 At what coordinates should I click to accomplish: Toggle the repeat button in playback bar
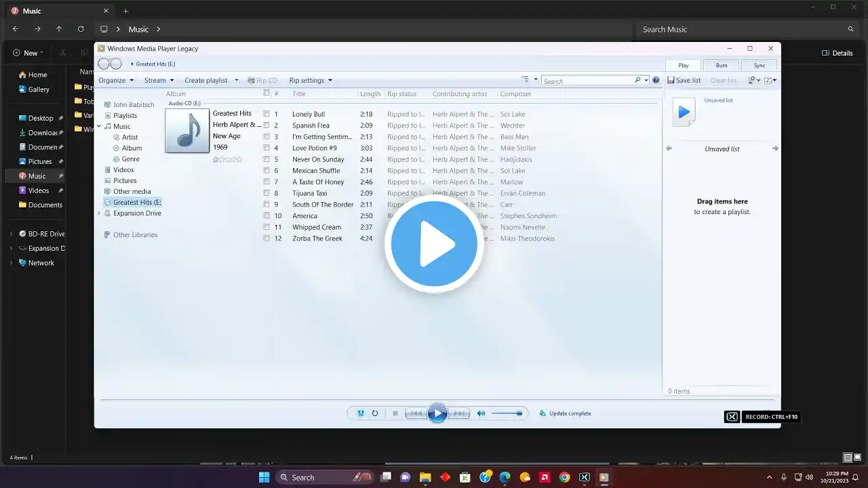point(375,413)
